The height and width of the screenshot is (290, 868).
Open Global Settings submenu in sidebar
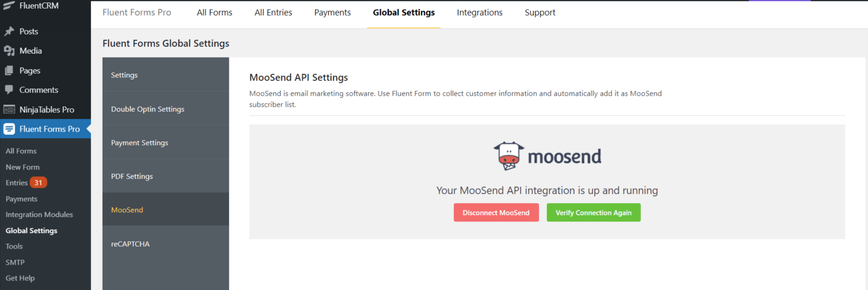pos(31,231)
